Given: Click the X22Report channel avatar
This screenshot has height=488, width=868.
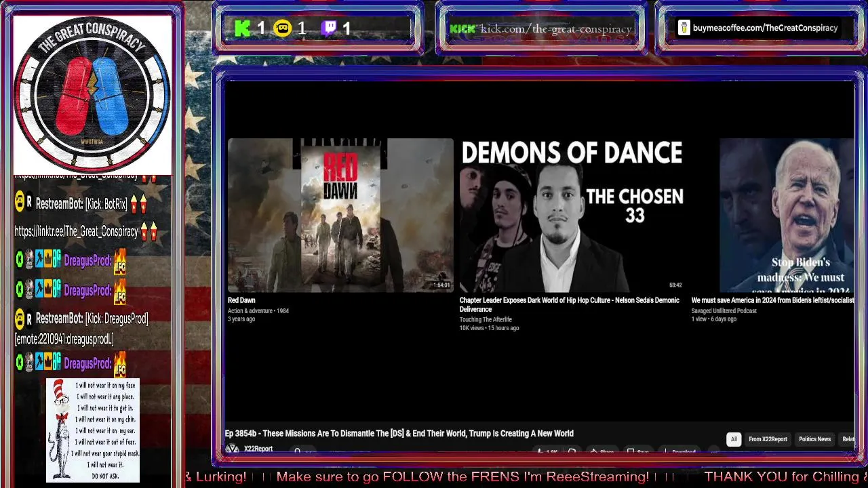Looking at the screenshot, I should [232, 449].
